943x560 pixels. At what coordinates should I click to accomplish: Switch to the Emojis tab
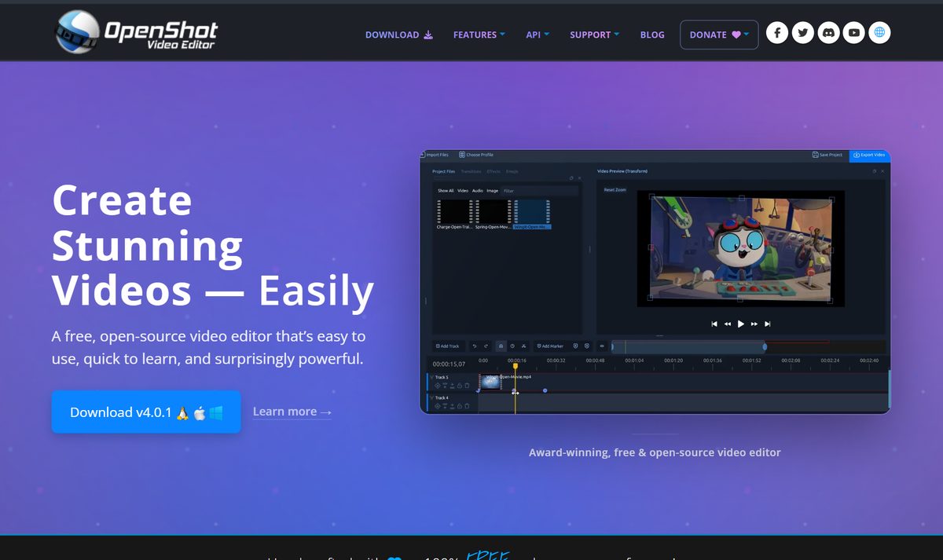pos(512,171)
